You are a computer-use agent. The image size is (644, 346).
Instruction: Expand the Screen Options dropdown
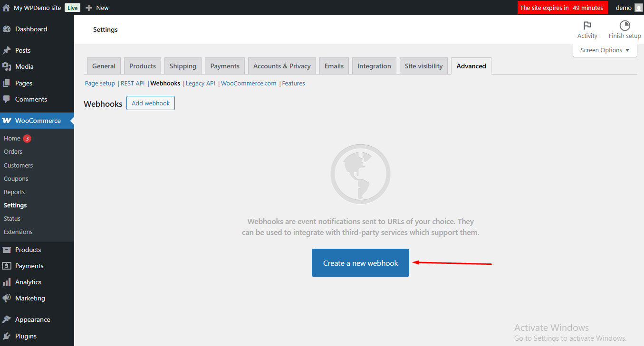point(605,50)
